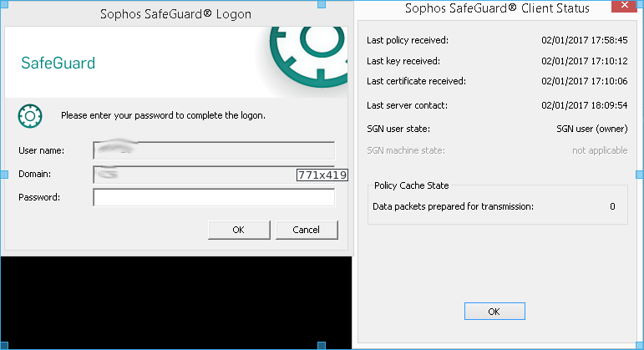644x350 pixels.
Task: Click the 'Last key received:' label
Action: click(x=403, y=61)
